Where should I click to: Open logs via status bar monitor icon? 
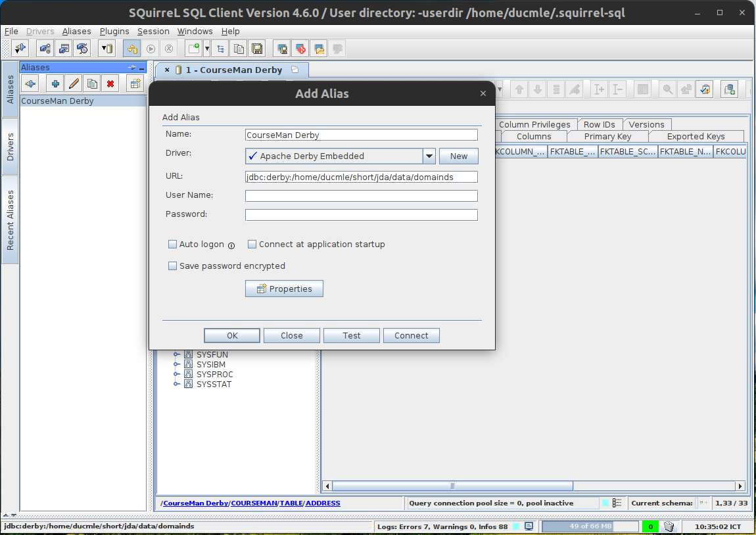529,526
